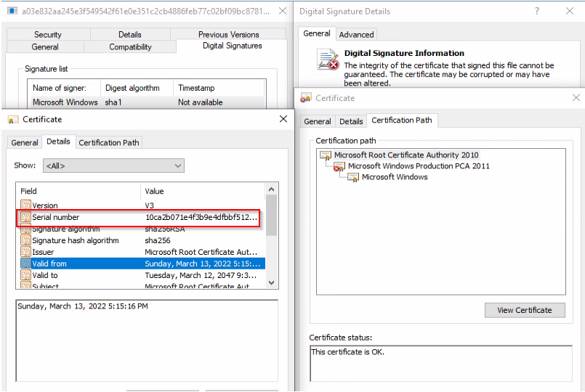Click the Issuer field icon
This screenshot has height=392, width=585.
pyautogui.click(x=25, y=252)
